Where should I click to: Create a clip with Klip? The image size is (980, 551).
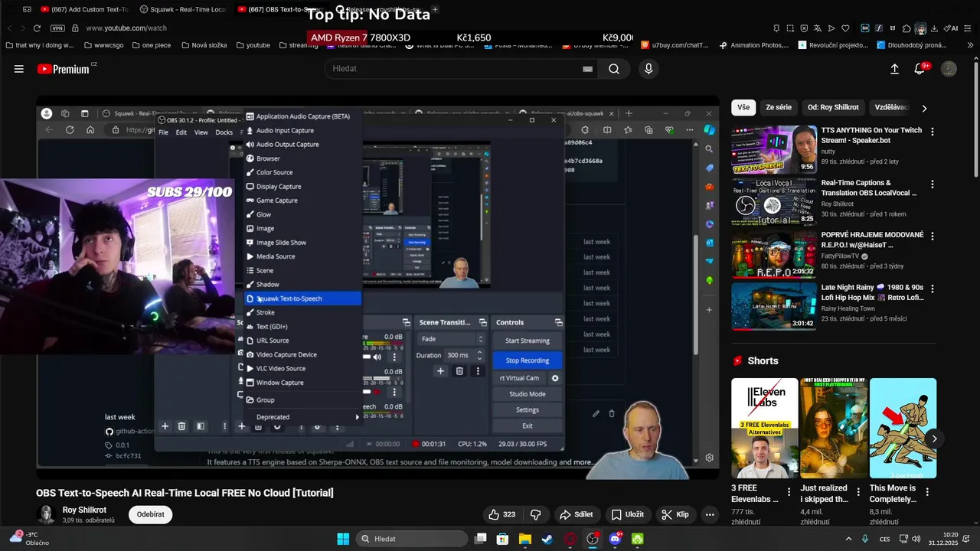click(675, 515)
